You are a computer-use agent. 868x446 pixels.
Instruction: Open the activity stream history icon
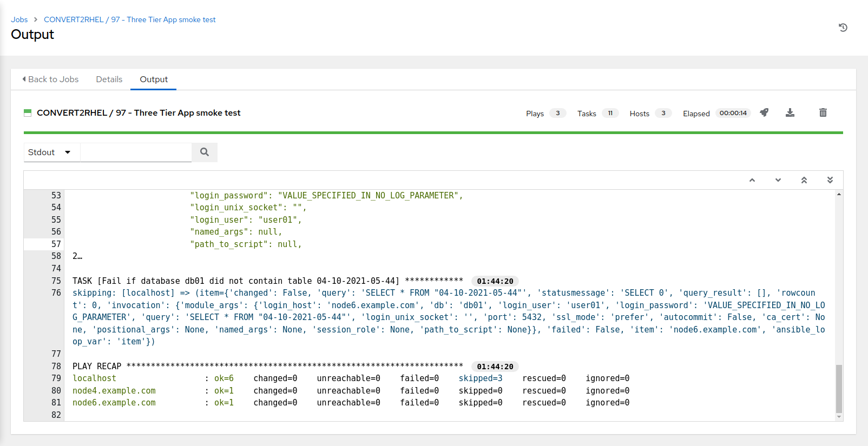point(843,28)
